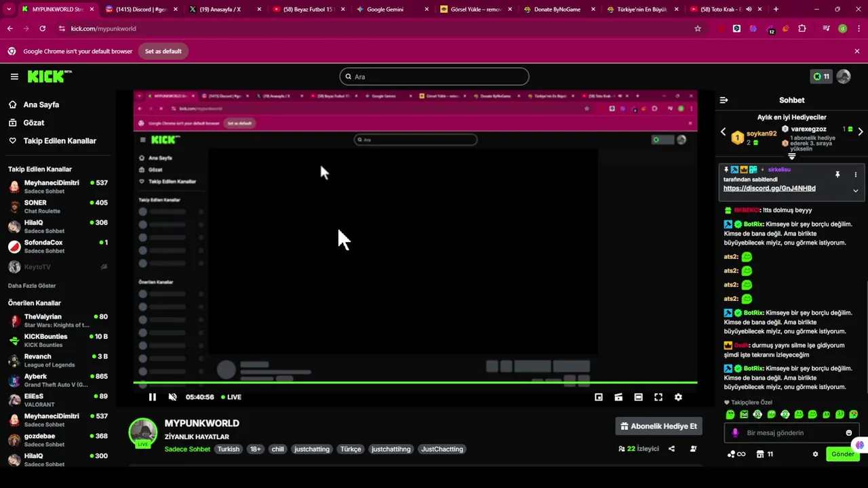Collapse the gifters leaderboard handle

click(791, 157)
